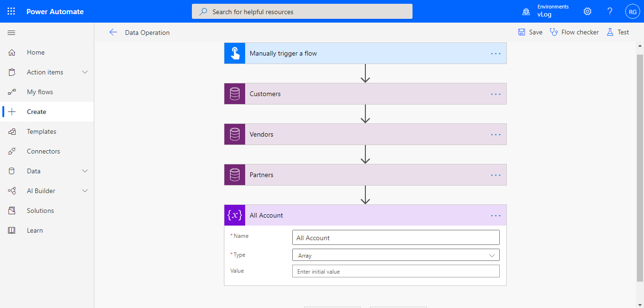Image resolution: width=644 pixels, height=308 pixels.
Task: Open Home in the sidebar
Action: point(47,52)
